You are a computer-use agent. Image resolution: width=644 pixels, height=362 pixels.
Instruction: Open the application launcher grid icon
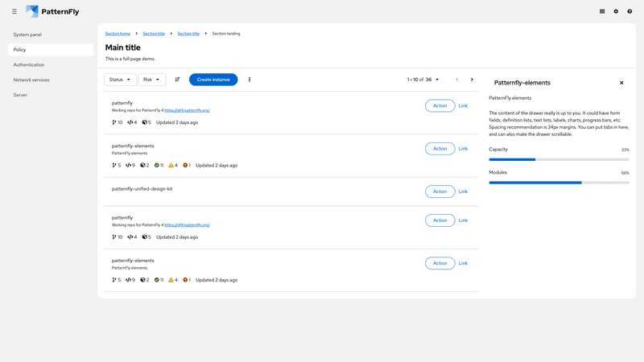pyautogui.click(x=602, y=11)
